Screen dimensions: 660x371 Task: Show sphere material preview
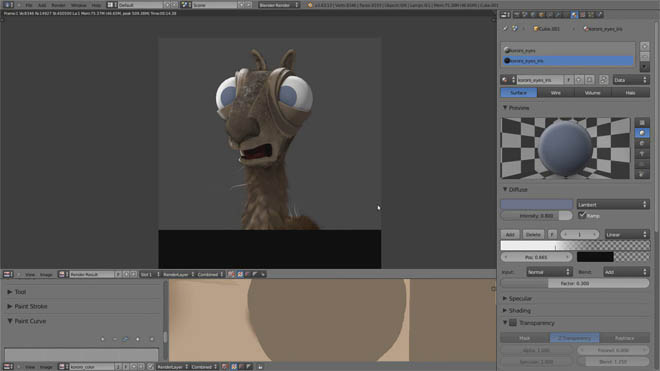pyautogui.click(x=642, y=133)
